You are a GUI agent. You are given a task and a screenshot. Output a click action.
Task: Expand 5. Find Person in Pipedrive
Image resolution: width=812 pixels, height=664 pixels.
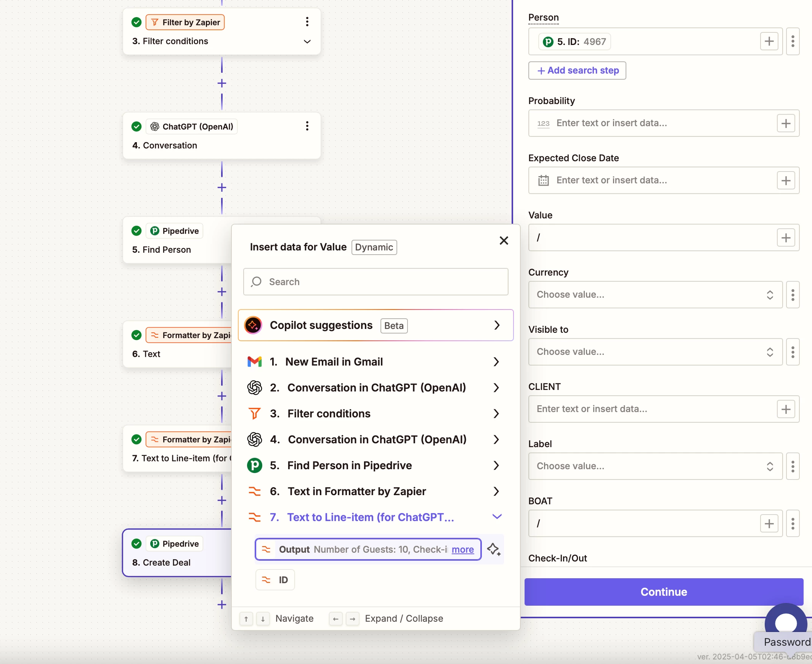pyautogui.click(x=376, y=465)
